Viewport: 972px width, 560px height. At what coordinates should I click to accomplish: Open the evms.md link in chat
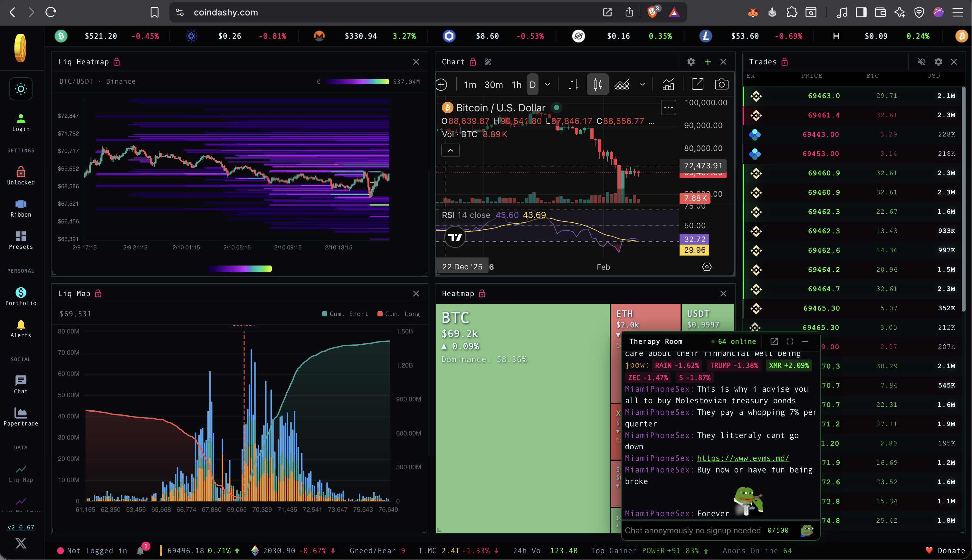click(743, 458)
